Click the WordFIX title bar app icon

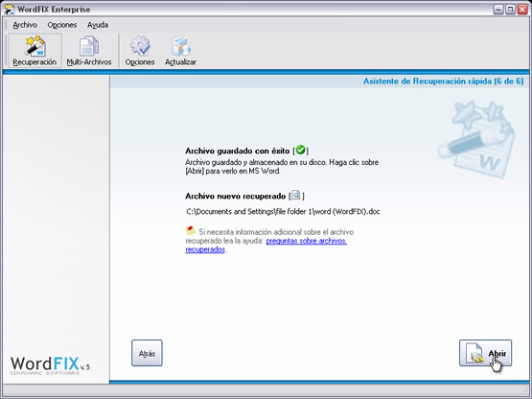(x=10, y=10)
